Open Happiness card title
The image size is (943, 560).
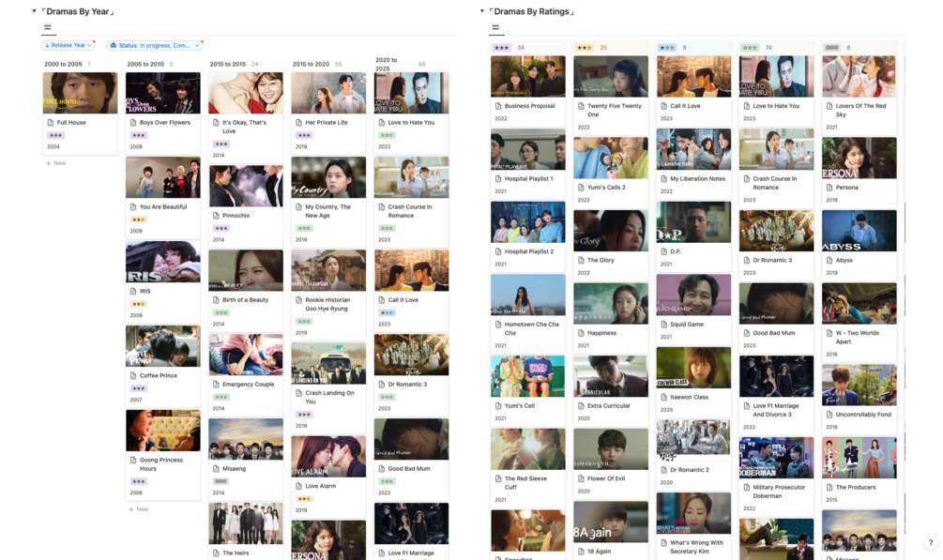[x=601, y=333]
